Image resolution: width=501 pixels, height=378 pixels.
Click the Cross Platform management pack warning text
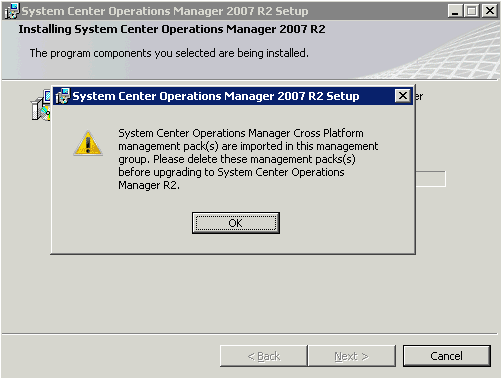(x=248, y=159)
